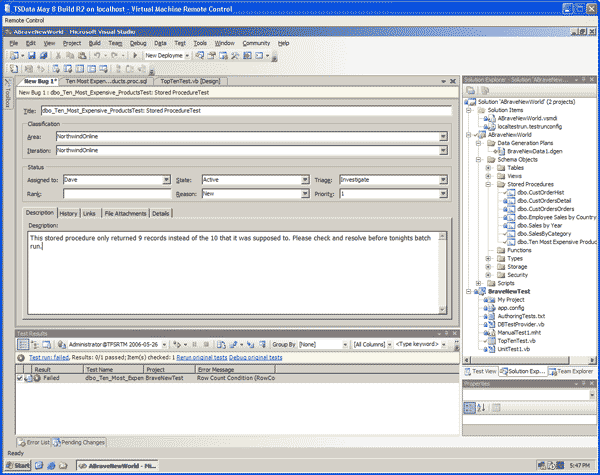Click the Rerun original tests link
Image resolution: width=600 pixels, height=475 pixels.
tap(202, 357)
